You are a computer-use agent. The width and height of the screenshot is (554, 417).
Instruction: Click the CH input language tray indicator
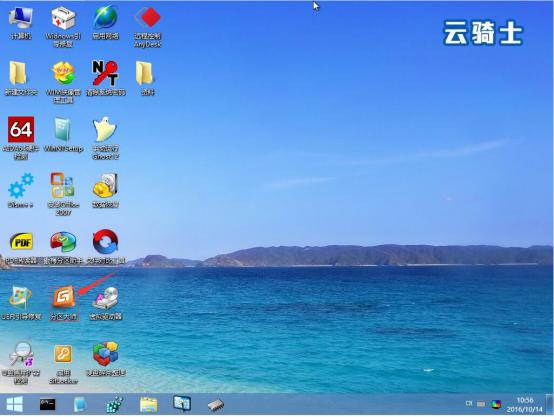pos(468,403)
